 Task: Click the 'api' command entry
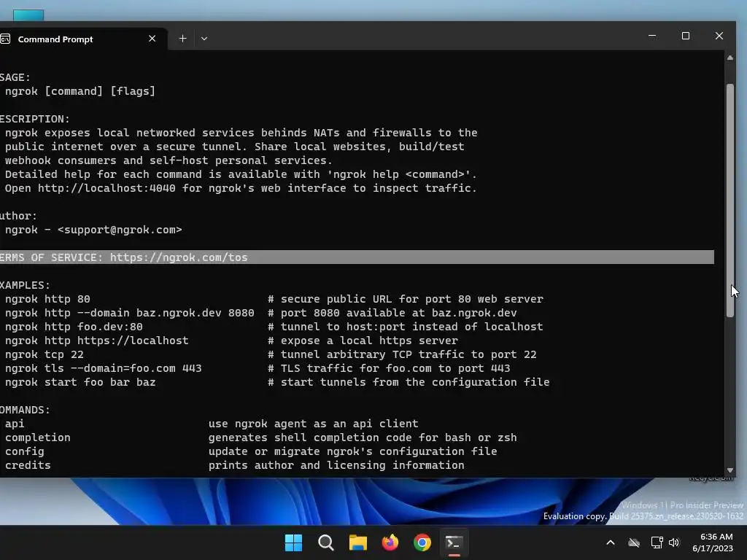tap(15, 424)
